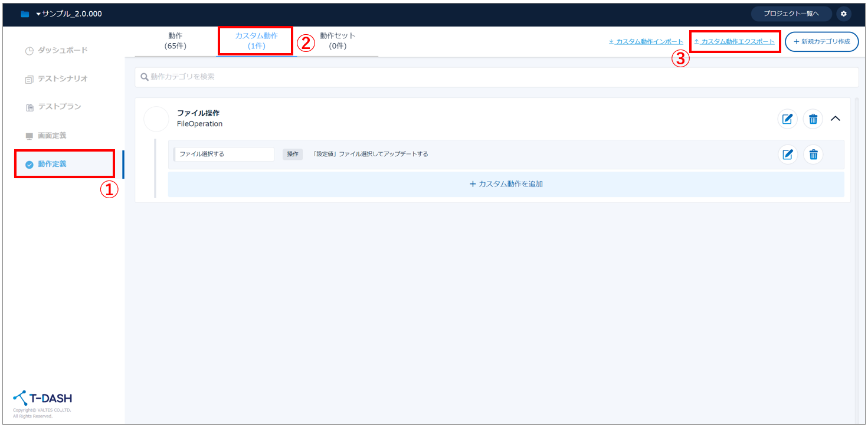Edit the ファイル操作 category

[787, 119]
